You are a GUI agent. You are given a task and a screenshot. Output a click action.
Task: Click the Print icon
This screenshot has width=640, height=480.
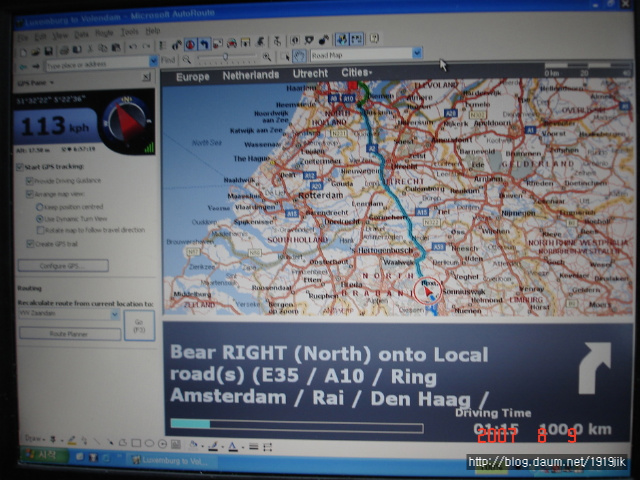(x=64, y=51)
